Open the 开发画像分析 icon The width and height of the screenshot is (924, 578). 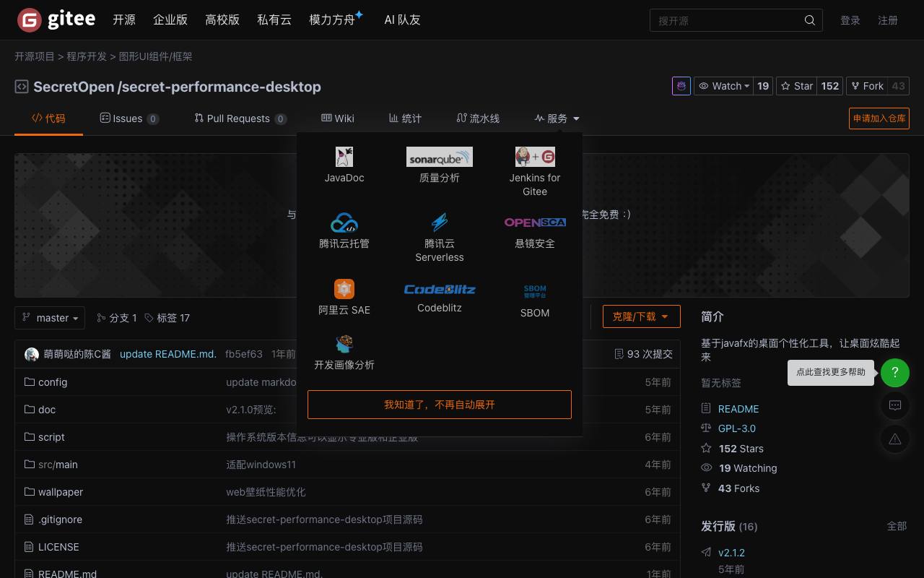[344, 344]
